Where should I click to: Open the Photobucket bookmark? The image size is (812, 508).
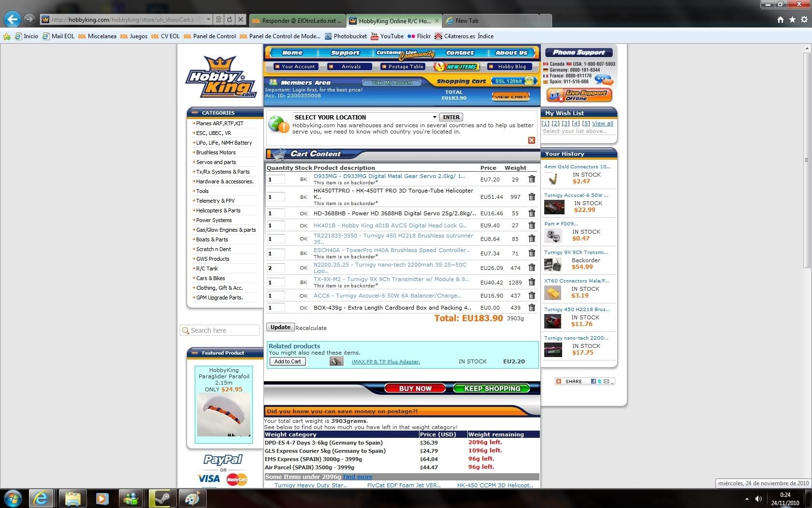coord(346,36)
